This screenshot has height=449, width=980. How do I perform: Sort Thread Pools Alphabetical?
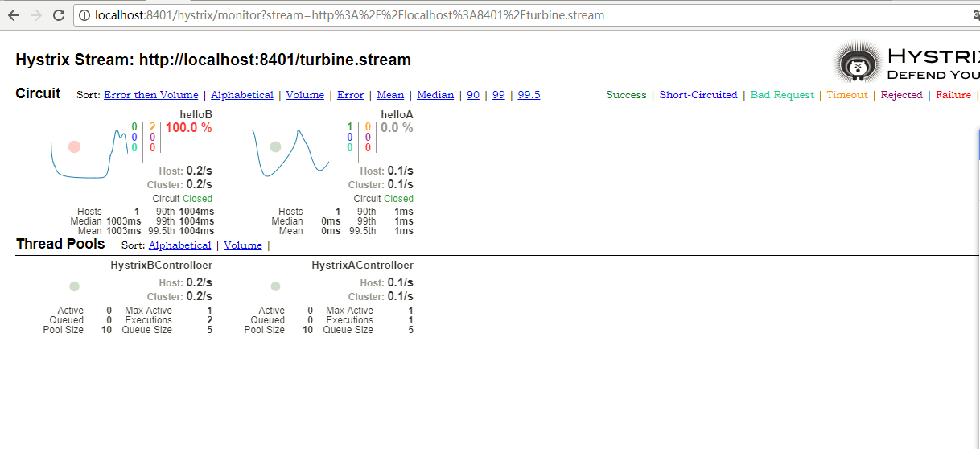coord(180,245)
